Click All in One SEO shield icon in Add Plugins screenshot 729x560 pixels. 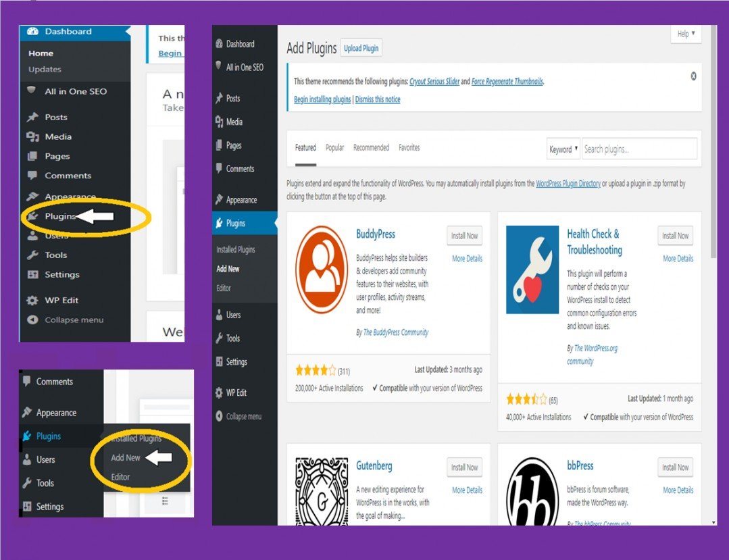(x=218, y=65)
